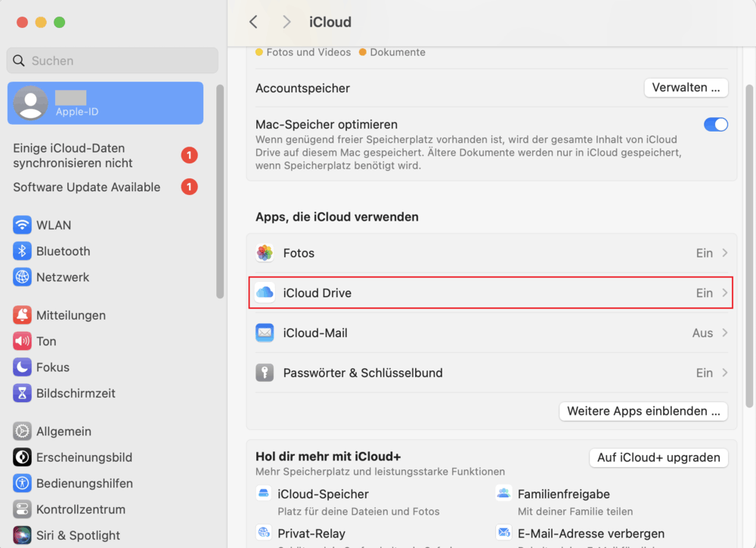Click the 'Accountspeicher' label
This screenshot has height=548, width=756.
click(x=303, y=88)
